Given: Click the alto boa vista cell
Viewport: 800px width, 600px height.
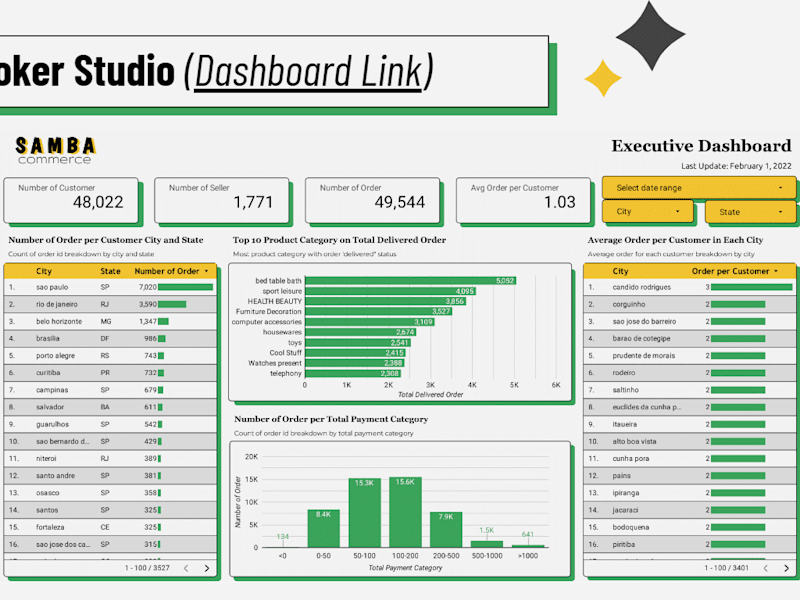Looking at the screenshot, I should [x=634, y=441].
